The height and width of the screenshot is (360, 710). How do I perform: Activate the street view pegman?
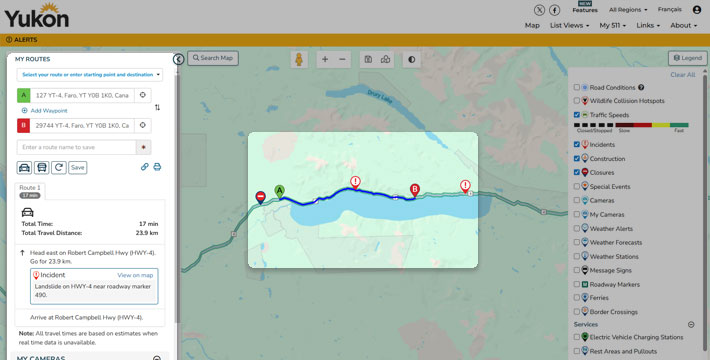click(299, 59)
